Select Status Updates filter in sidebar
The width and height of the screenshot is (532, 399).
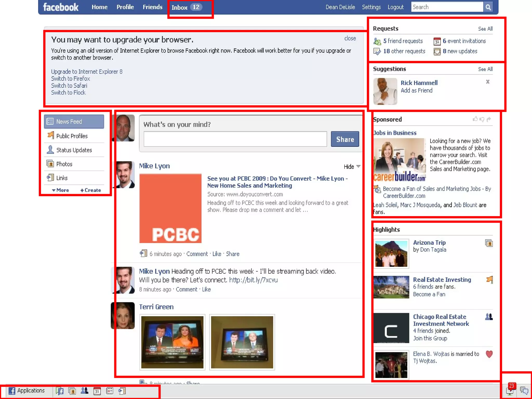point(74,150)
